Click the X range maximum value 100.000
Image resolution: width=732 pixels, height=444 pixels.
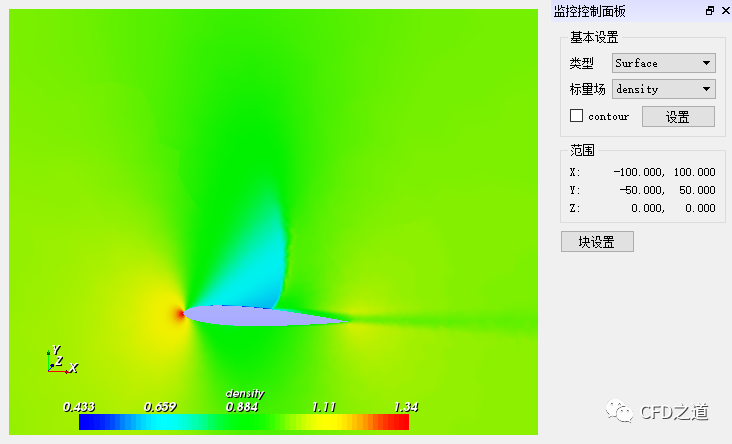694,172
